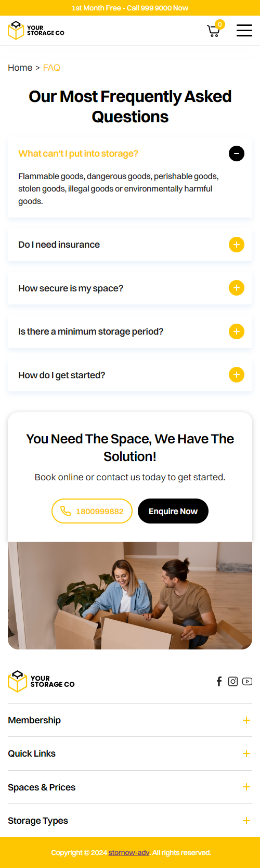Collapse the 'What can't I put into storage?' answer
Image resolution: width=260 pixels, height=868 pixels.
pyautogui.click(x=237, y=154)
